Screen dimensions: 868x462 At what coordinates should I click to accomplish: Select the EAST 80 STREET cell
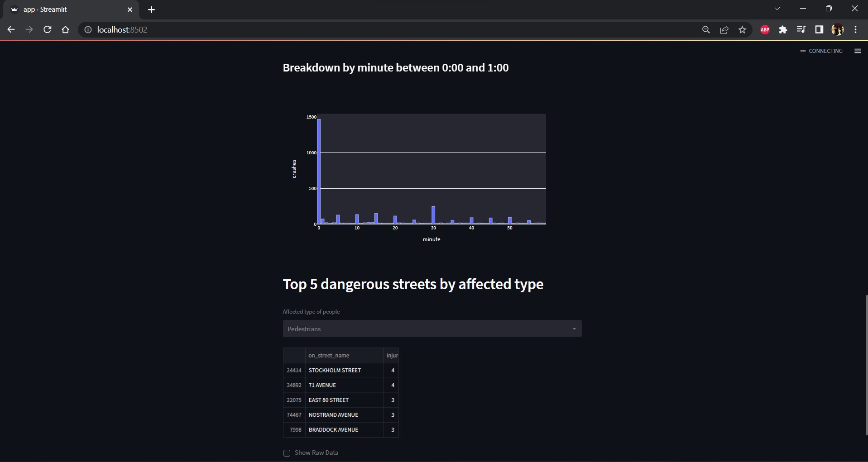(x=344, y=400)
